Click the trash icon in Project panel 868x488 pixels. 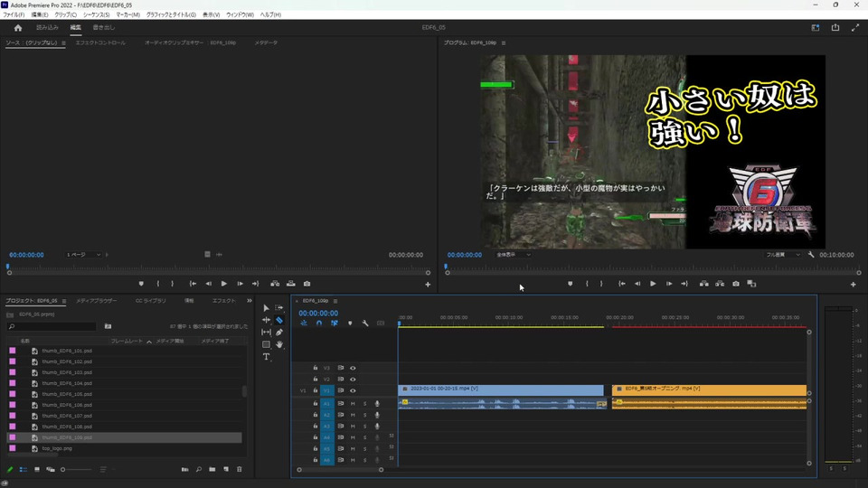240,469
